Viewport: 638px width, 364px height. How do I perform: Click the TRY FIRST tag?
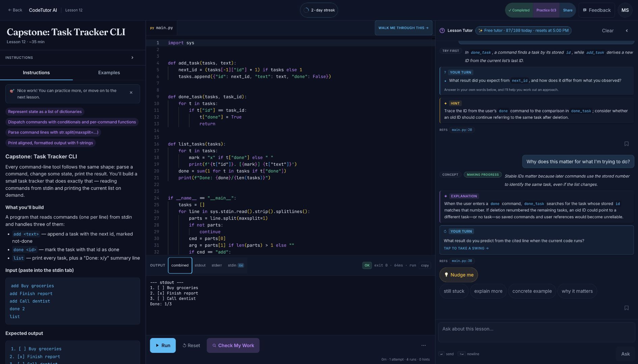450,51
